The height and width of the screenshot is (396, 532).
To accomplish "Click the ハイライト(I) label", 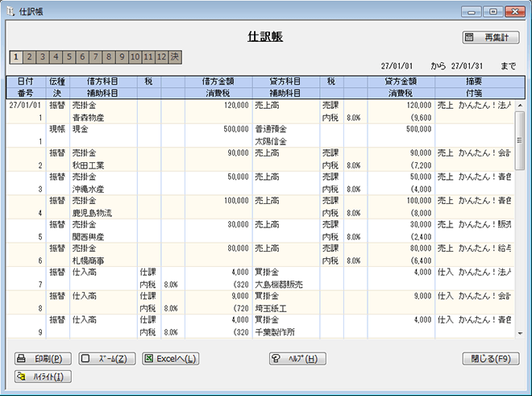I will tap(48, 377).
